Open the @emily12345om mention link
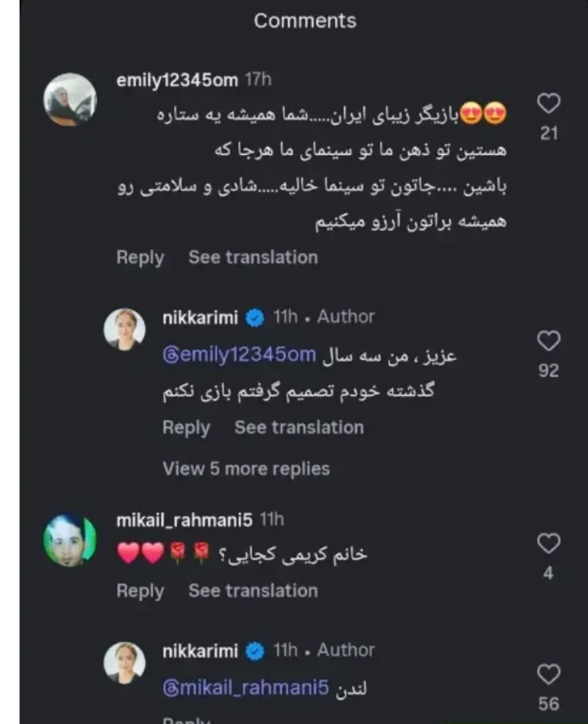The width and height of the screenshot is (588, 724). click(x=239, y=355)
